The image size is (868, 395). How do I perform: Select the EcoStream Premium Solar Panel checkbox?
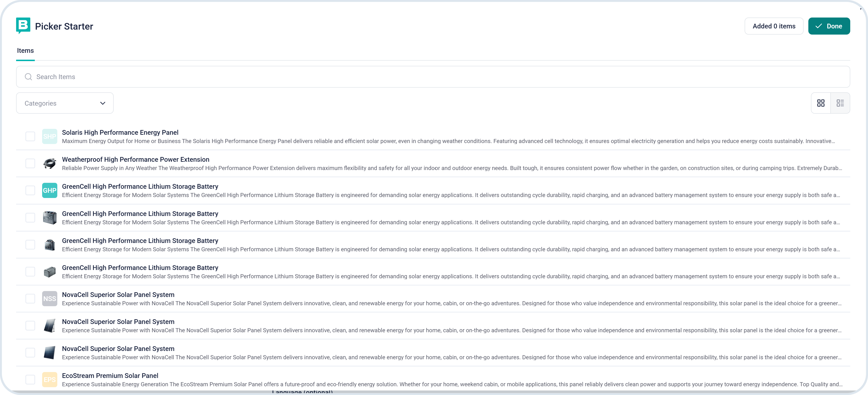(x=30, y=380)
